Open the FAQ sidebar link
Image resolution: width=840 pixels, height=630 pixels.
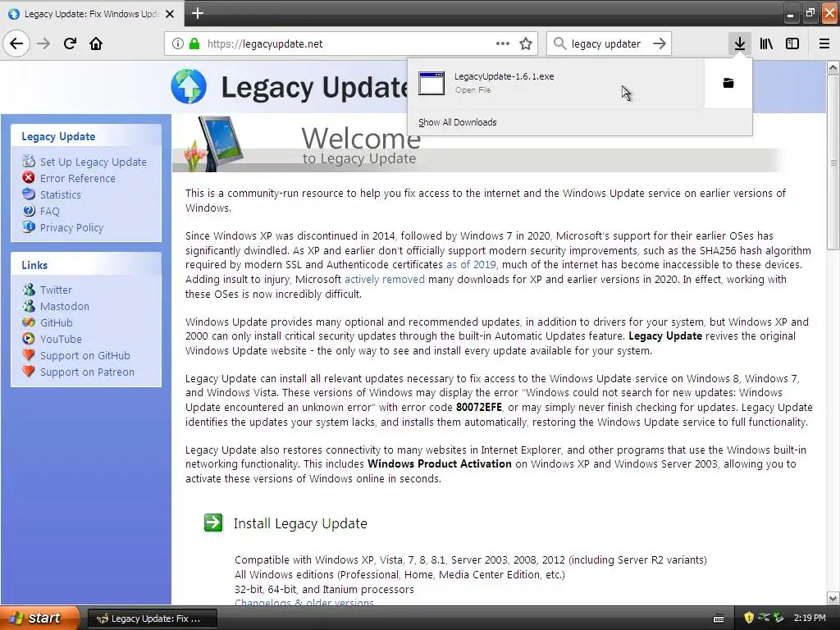pyautogui.click(x=49, y=211)
